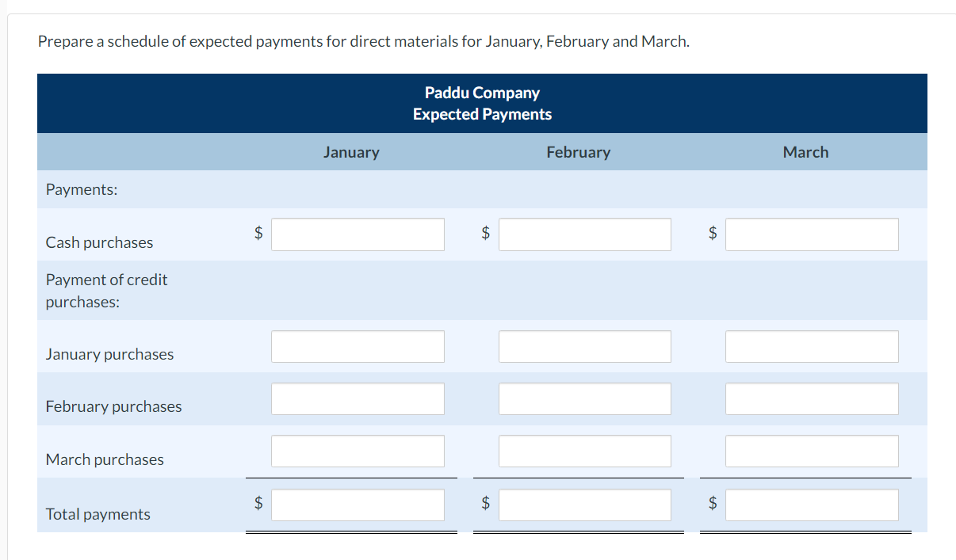Select the January column header
The width and height of the screenshot is (956, 560).
[x=351, y=151]
